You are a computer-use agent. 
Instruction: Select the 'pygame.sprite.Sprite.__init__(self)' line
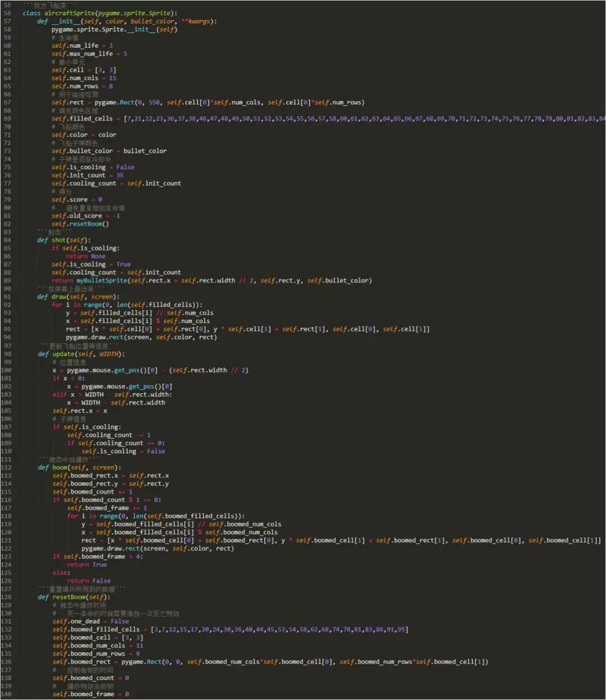114,29
